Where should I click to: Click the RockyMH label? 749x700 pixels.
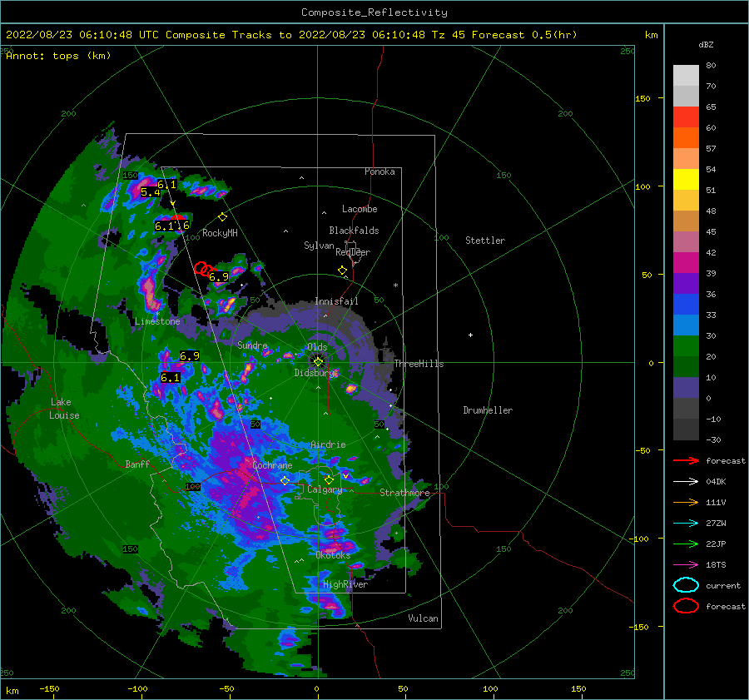tap(220, 233)
